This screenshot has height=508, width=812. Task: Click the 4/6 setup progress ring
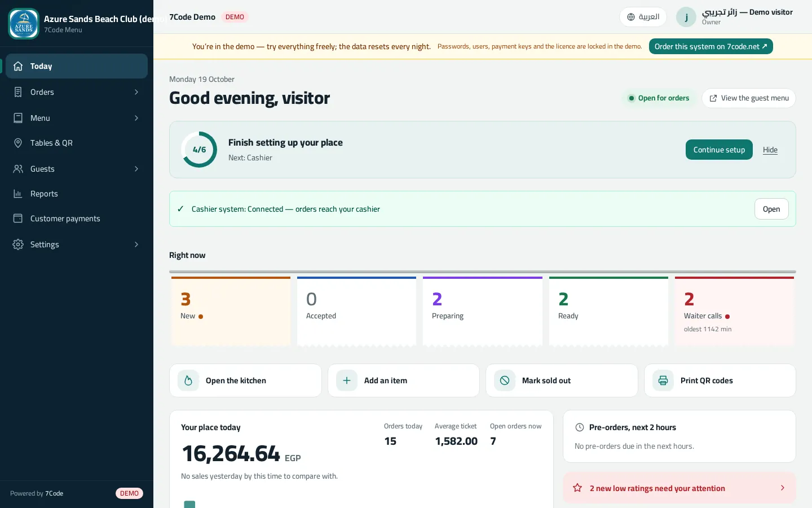point(199,150)
